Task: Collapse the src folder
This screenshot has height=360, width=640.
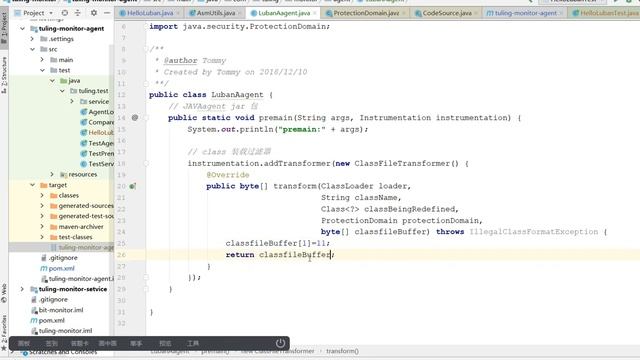Action: (x=32, y=49)
